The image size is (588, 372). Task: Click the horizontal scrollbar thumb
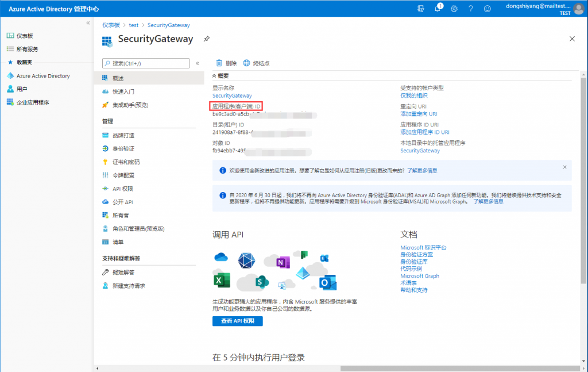coord(460,368)
